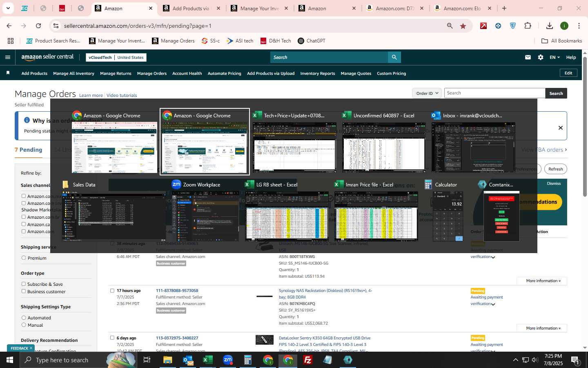Viewport: 588px width, 368px height.
Task: Select the Premium shipping service radio
Action: tap(24, 258)
